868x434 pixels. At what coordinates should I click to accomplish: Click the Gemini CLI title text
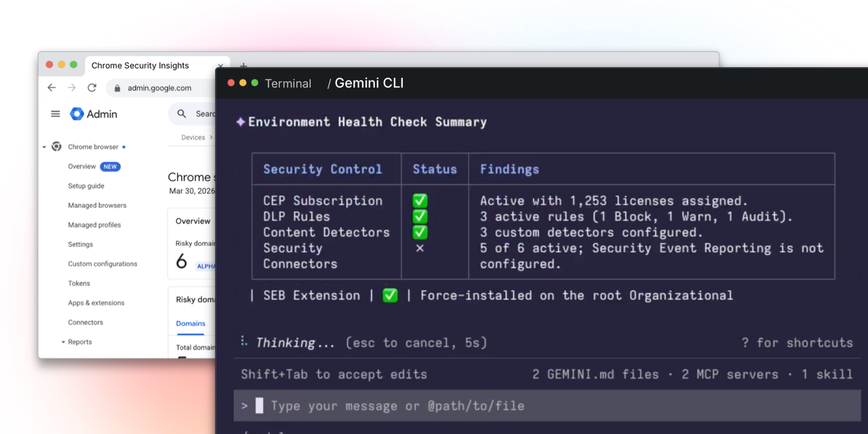pos(370,83)
